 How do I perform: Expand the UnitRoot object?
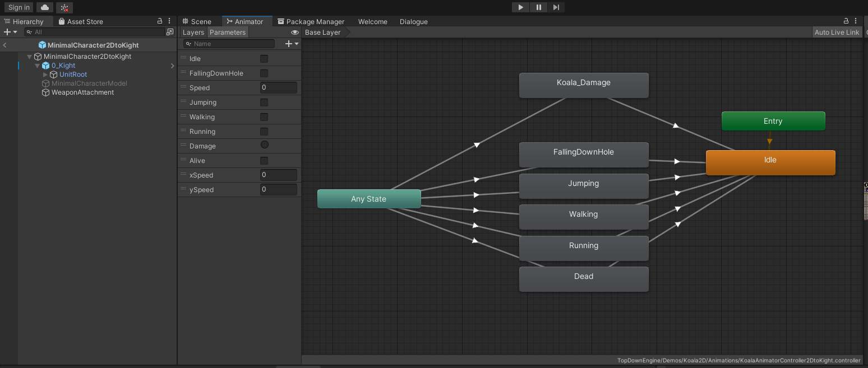pos(45,74)
